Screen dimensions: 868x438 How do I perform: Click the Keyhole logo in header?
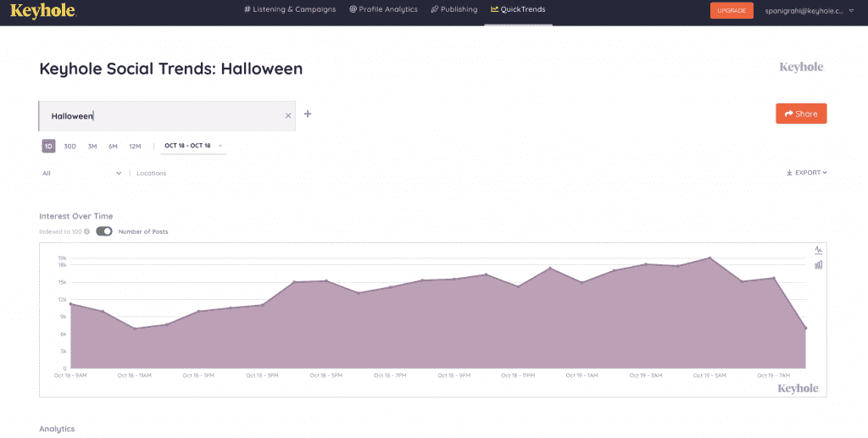tap(43, 10)
